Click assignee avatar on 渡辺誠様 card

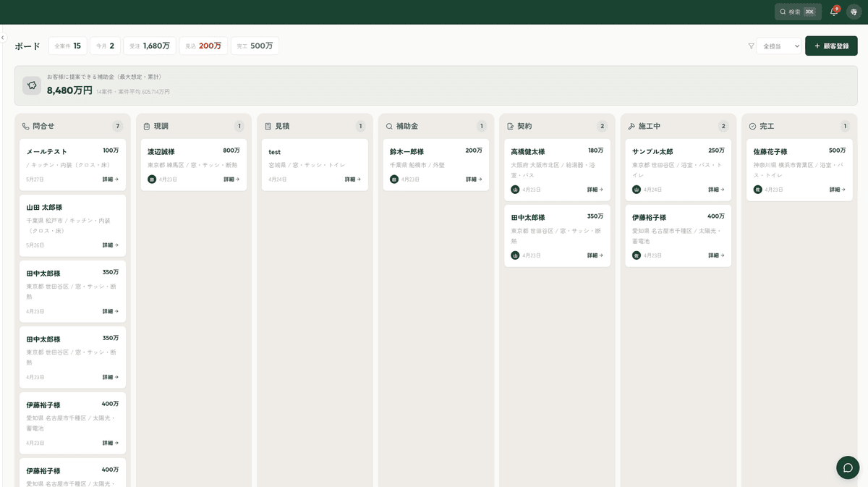point(152,179)
